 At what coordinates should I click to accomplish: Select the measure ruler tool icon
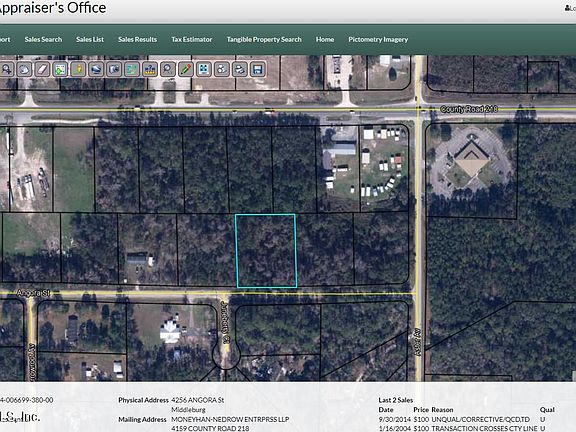tap(132, 69)
